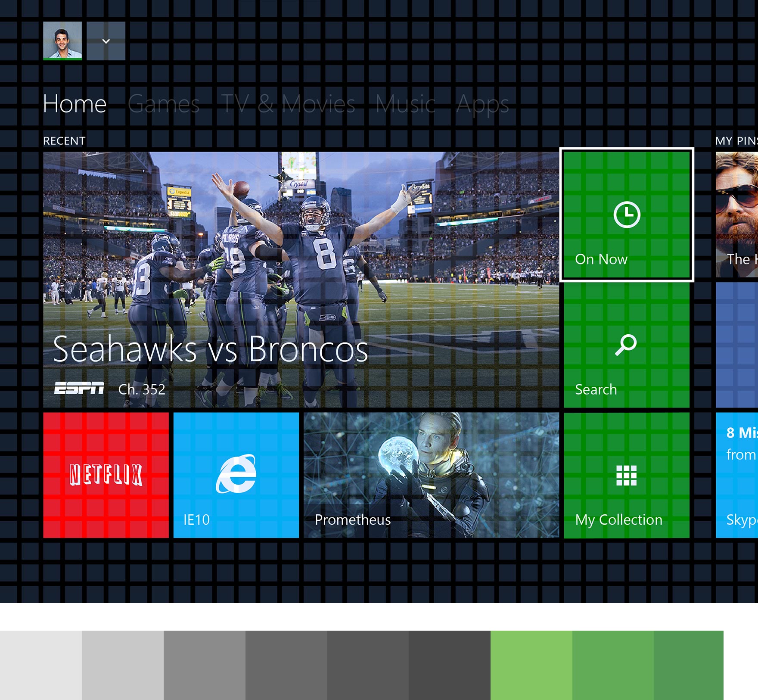Pick the lightest gray color swatch
Screen dimensions: 758x700
point(41,665)
